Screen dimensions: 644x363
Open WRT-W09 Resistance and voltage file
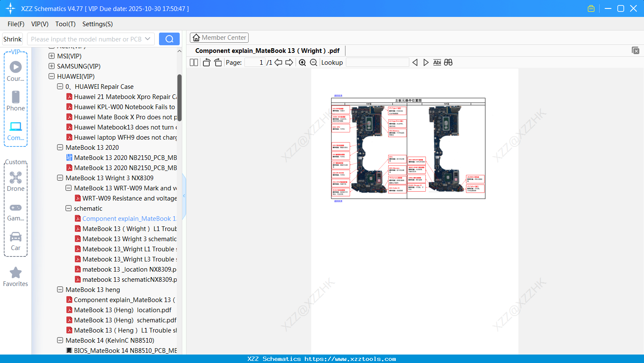(126, 198)
